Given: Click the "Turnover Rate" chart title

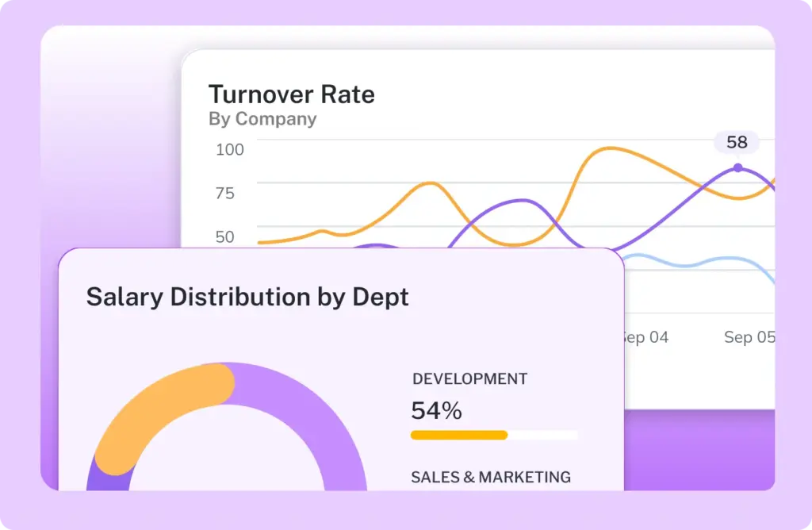Looking at the screenshot, I should click(291, 94).
